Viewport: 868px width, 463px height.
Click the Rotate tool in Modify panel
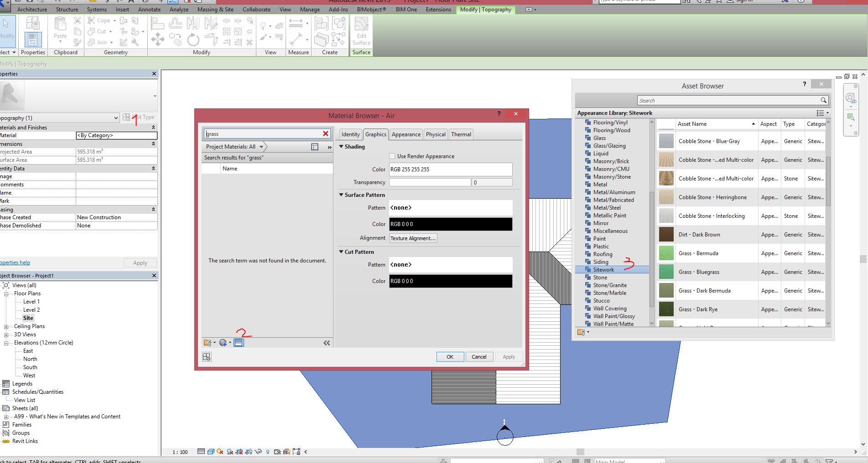coord(193,40)
